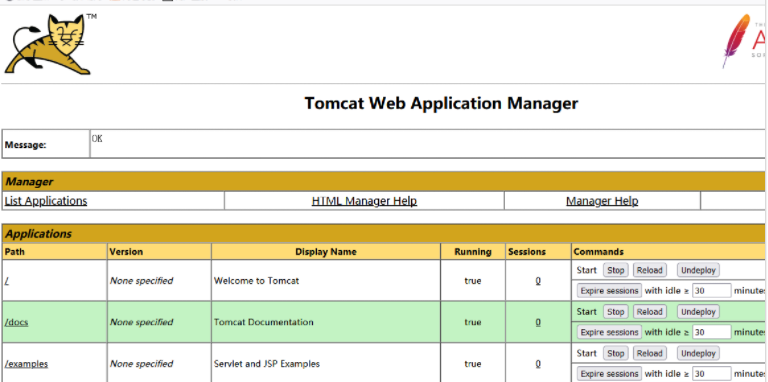Viewport: 768px width, 382px height.
Task: Undeploy the Servlet and JSP Examples application
Action: (x=698, y=353)
